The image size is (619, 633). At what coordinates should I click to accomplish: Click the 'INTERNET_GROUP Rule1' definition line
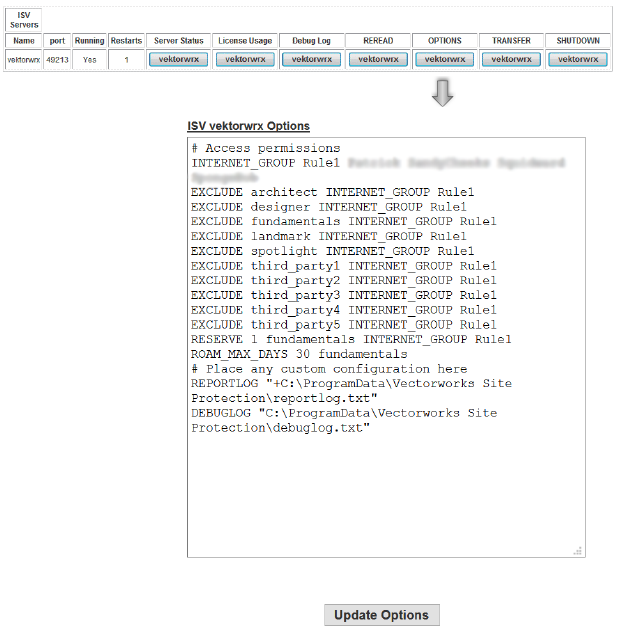pos(378,170)
